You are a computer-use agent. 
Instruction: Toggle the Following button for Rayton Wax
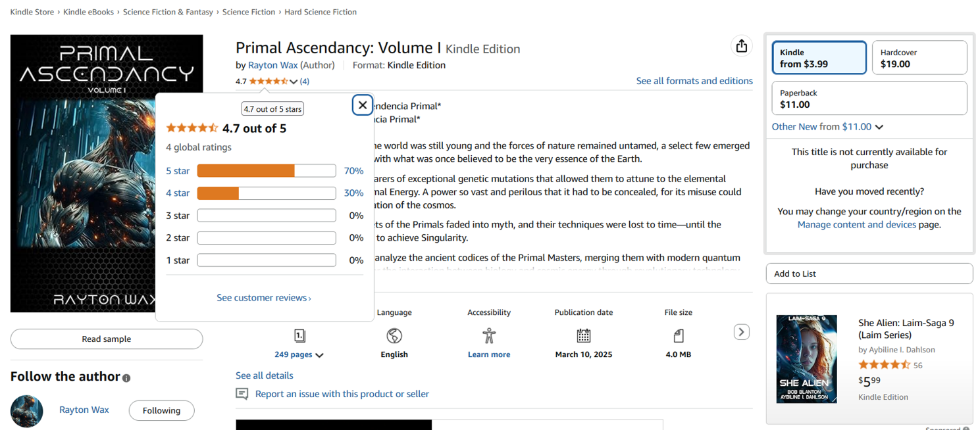(x=161, y=410)
